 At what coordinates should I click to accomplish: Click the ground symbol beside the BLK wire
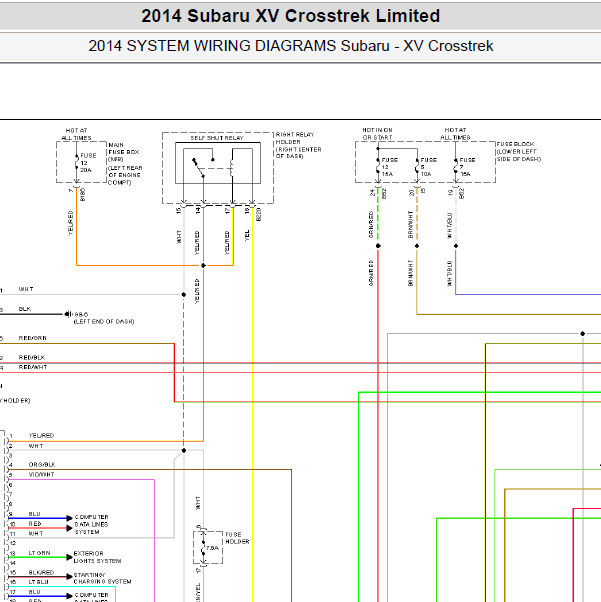(68, 314)
